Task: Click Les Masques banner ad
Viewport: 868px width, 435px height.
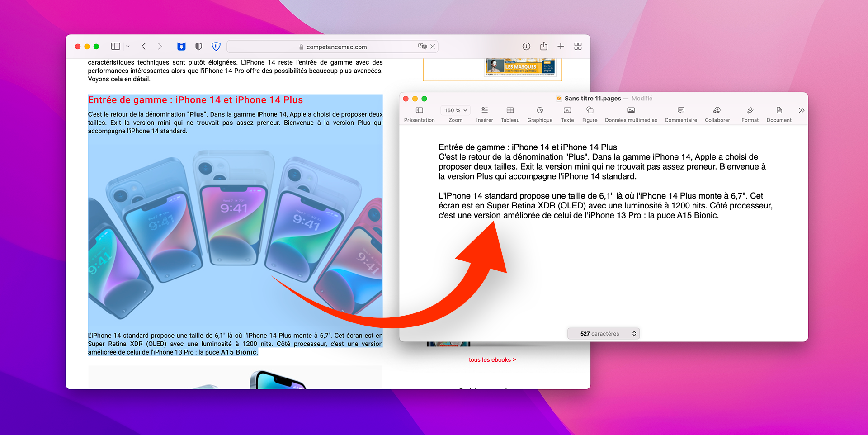Action: [520, 67]
